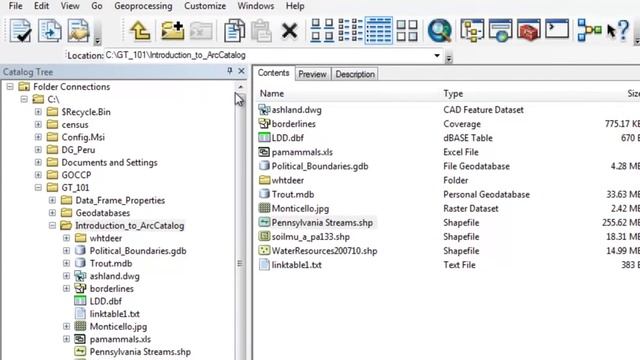Screen dimensions: 640x360
Task: Select GOCCP folder in catalog tree
Action: (76, 175)
